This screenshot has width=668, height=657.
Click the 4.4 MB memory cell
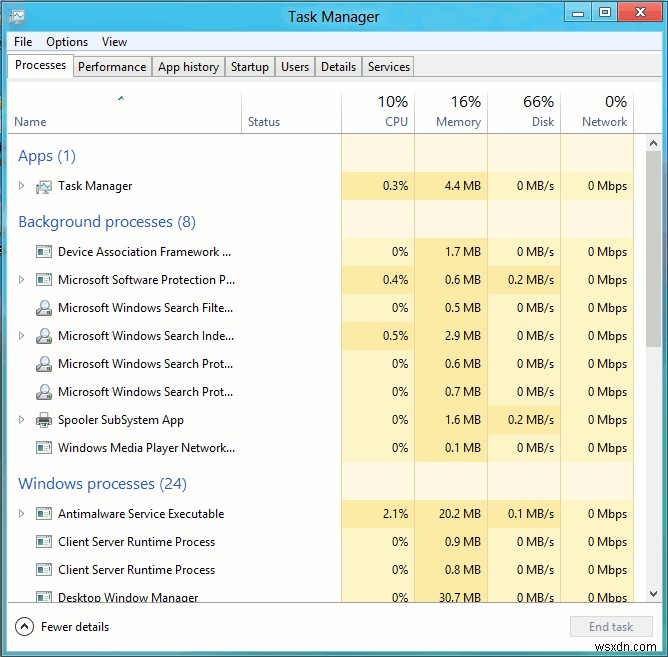click(x=451, y=186)
